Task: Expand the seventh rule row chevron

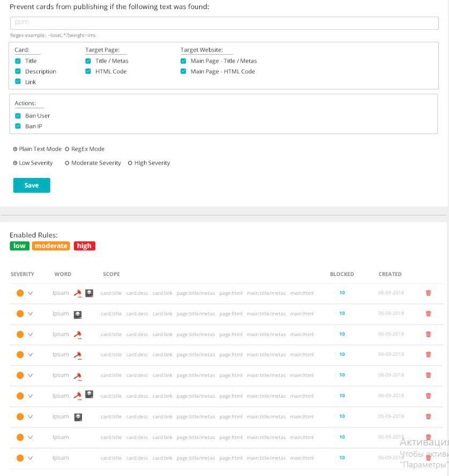Action: 30,417
